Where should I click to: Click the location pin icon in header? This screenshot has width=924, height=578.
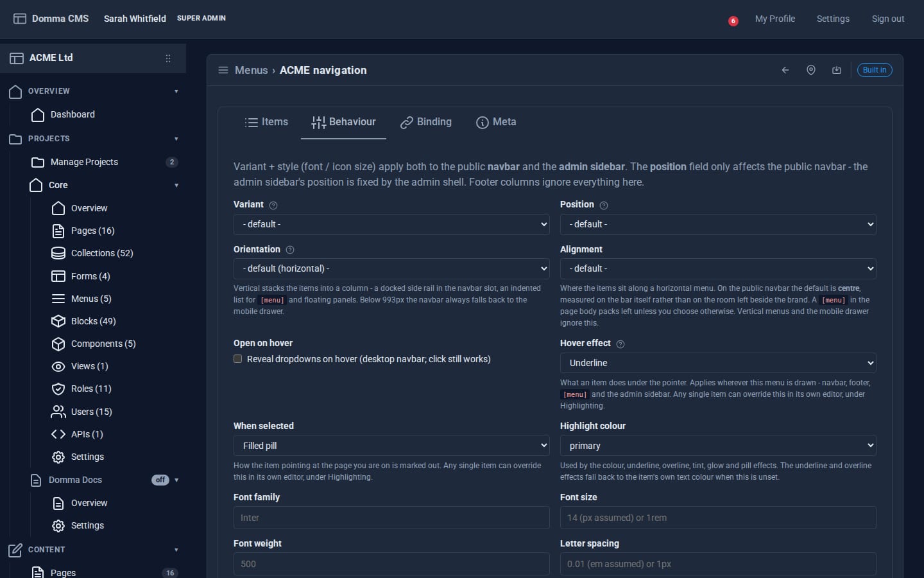click(811, 70)
